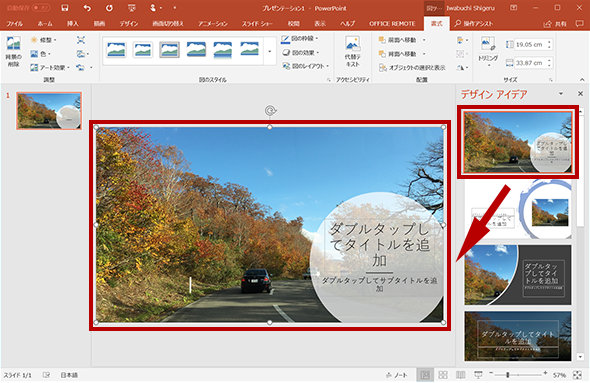The image size is (590, 383).
Task: Click 前面へ移動 (Bring Forward)
Action: coord(398,40)
